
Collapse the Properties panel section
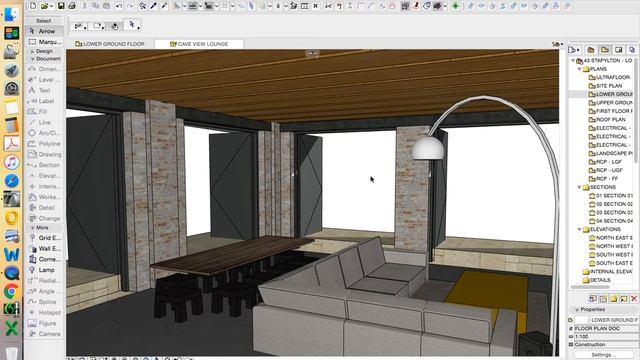577,310
